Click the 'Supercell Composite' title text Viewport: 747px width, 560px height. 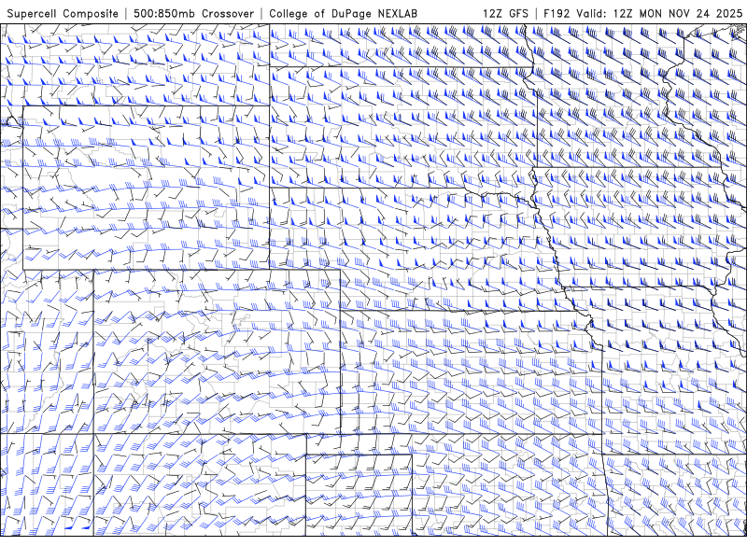[63, 14]
